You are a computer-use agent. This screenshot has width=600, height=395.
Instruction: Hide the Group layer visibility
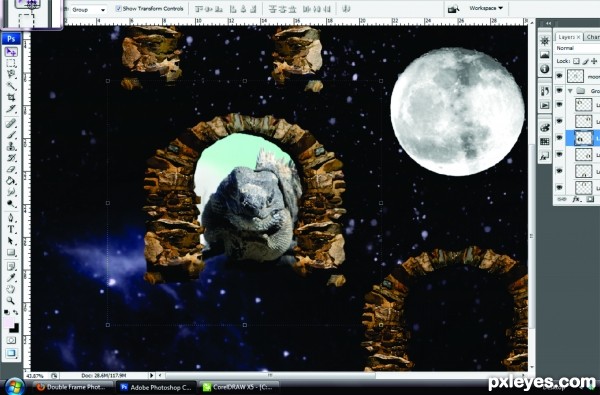[559, 91]
